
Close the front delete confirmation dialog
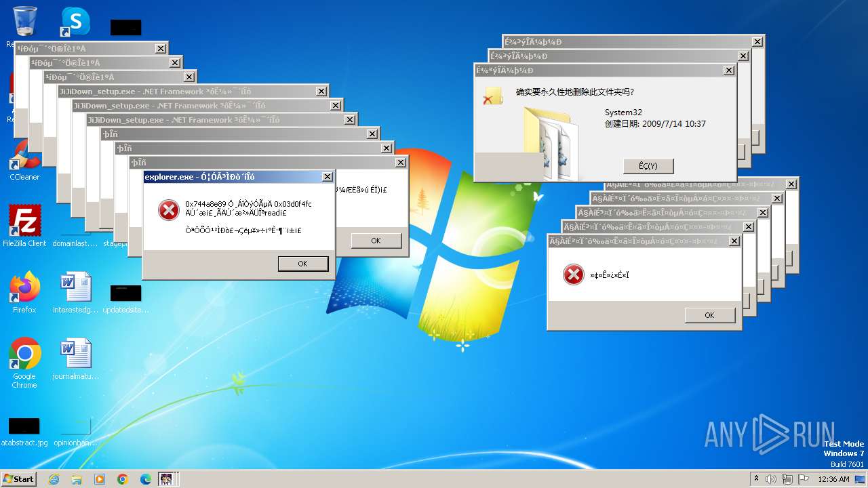(728, 70)
